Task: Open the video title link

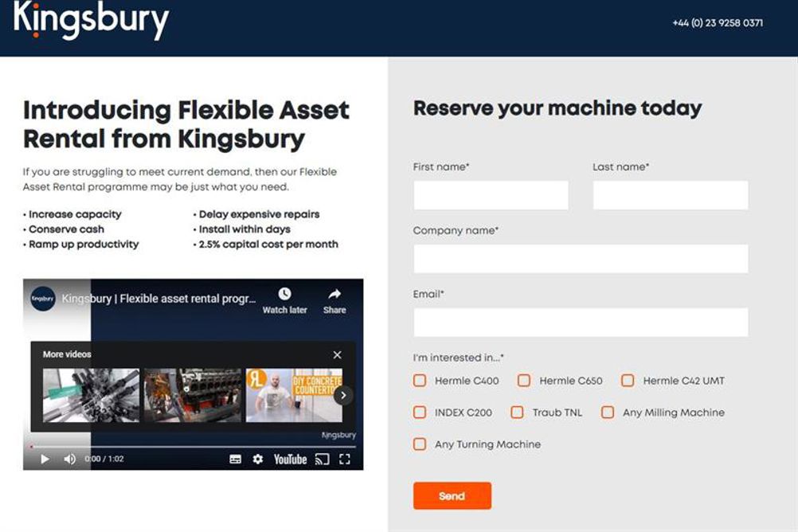Action: pyautogui.click(x=158, y=299)
